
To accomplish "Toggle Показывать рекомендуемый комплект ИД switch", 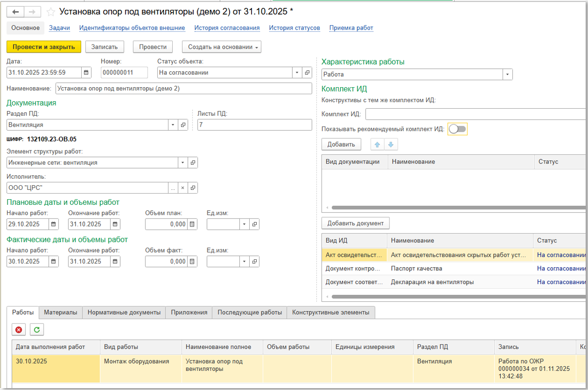I will pos(458,129).
